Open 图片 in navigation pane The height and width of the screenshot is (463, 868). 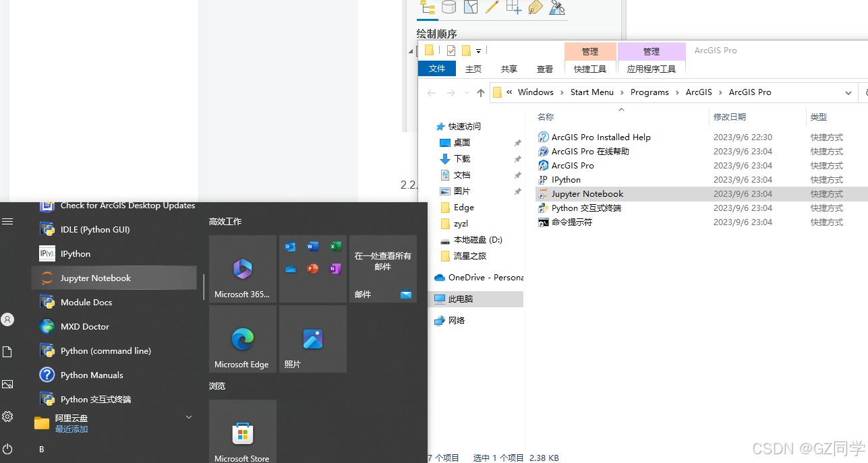[x=462, y=191]
